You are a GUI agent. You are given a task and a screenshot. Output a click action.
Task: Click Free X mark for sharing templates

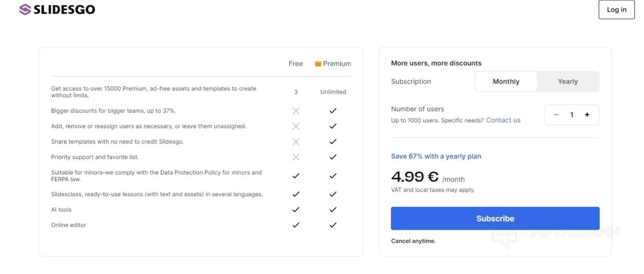[x=296, y=142]
